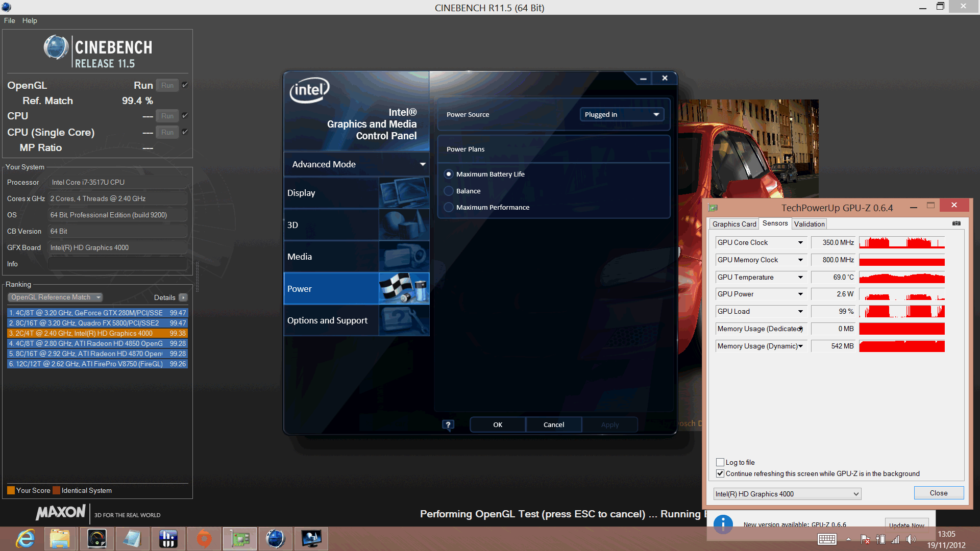Open the Display section thumbnail icon
This screenshot has width=980, height=551.
click(404, 193)
